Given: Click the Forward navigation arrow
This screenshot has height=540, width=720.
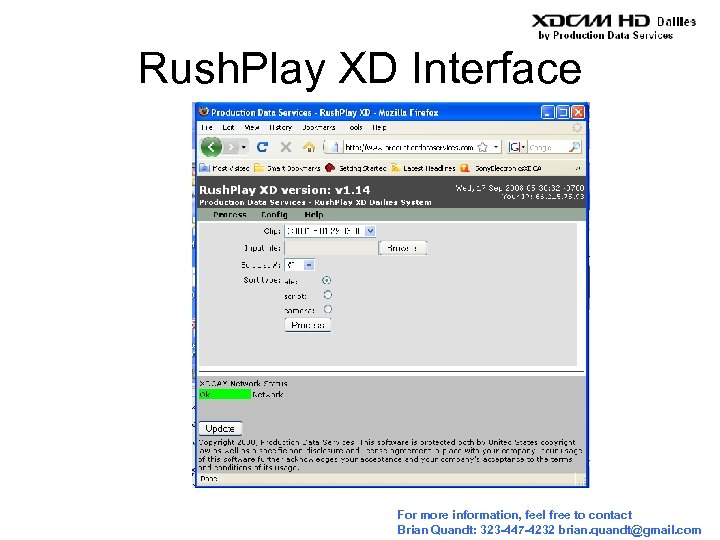Looking at the screenshot, I should point(231,147).
